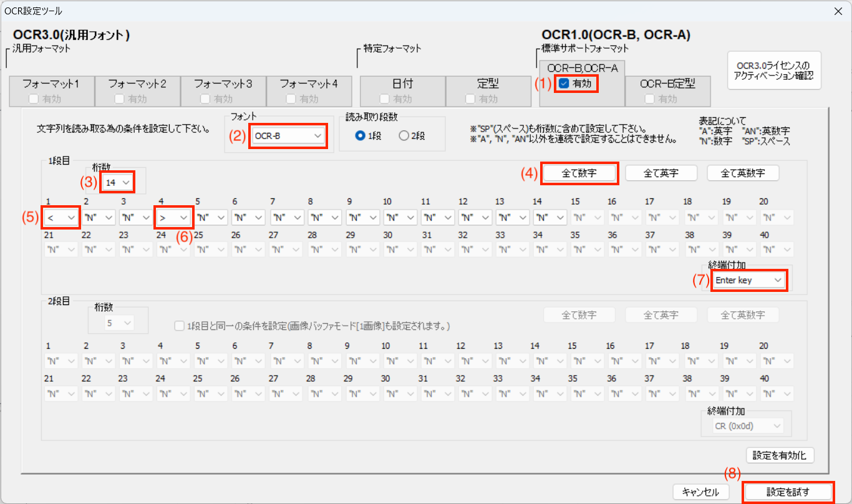Switch to the OCR-B,OCR-A tab
Image resolution: width=852 pixels, height=504 pixels.
pyautogui.click(x=582, y=67)
